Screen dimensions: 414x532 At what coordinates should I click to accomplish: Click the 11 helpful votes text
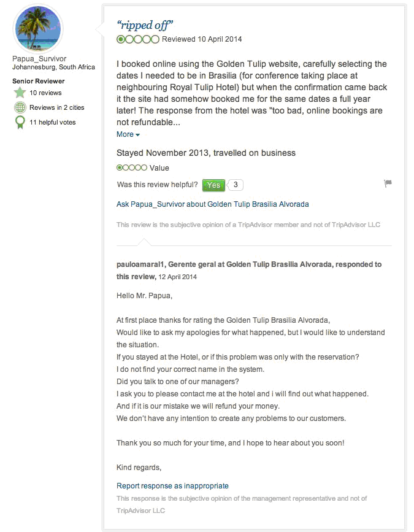click(52, 122)
